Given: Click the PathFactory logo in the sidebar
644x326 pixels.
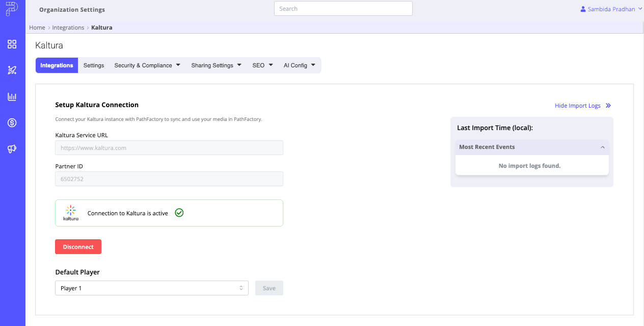Looking at the screenshot, I should point(12,9).
